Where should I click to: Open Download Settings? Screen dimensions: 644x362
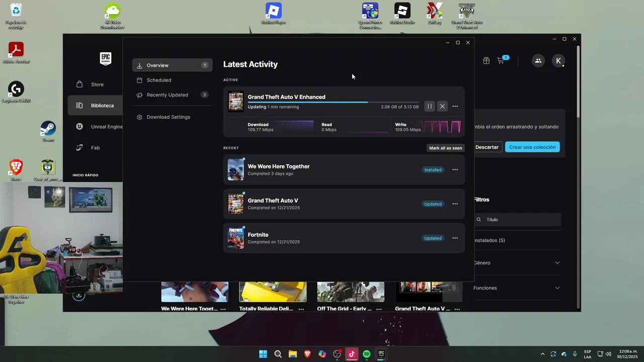pos(172,117)
